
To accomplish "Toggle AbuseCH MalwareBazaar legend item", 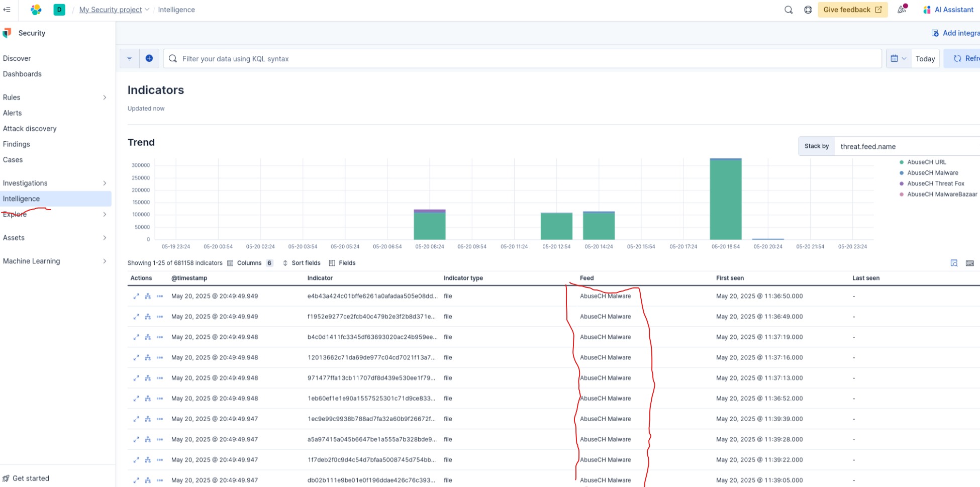I will (x=938, y=194).
